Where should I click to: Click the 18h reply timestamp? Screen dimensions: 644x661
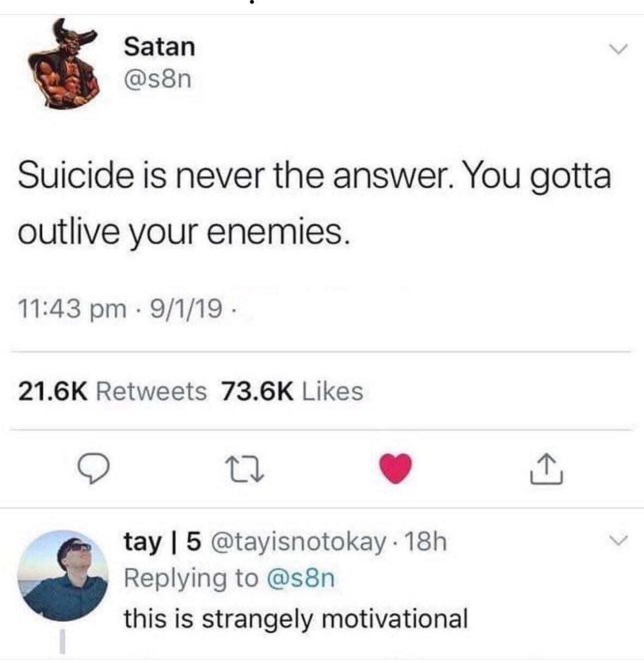[x=427, y=542]
